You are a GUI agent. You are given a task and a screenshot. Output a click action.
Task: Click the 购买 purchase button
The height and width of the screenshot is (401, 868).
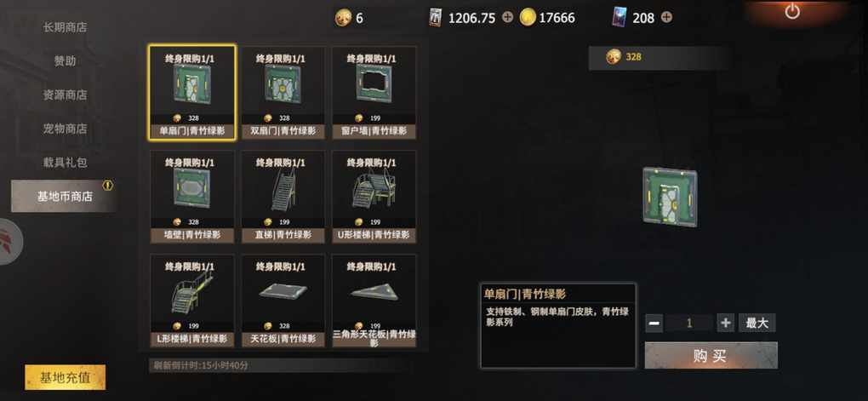711,356
